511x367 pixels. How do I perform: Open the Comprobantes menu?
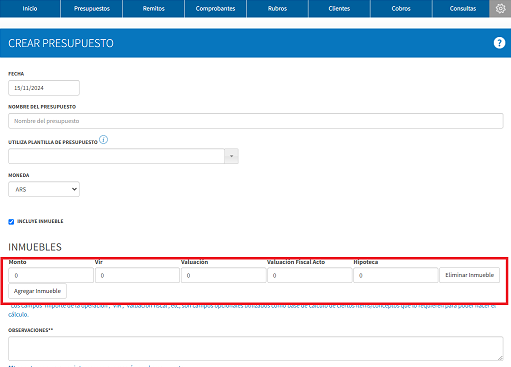215,8
